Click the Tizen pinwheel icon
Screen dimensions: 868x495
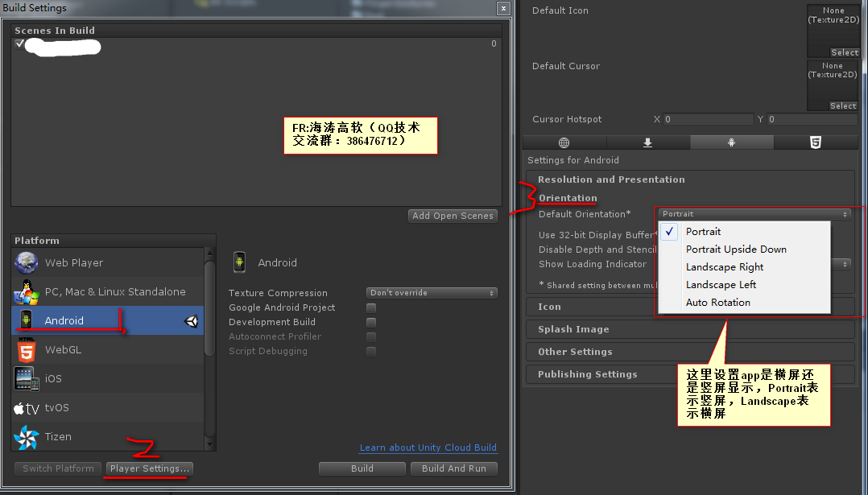tap(26, 437)
